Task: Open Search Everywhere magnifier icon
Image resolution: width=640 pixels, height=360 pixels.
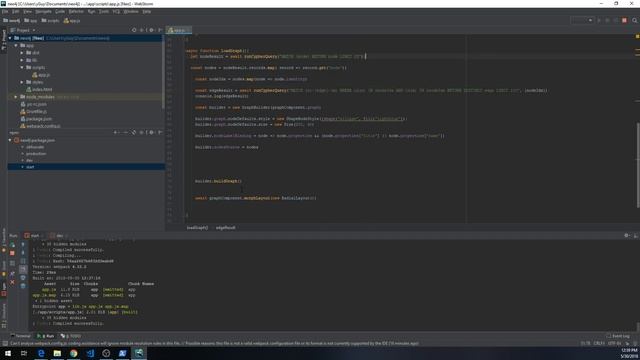Action: point(634,20)
